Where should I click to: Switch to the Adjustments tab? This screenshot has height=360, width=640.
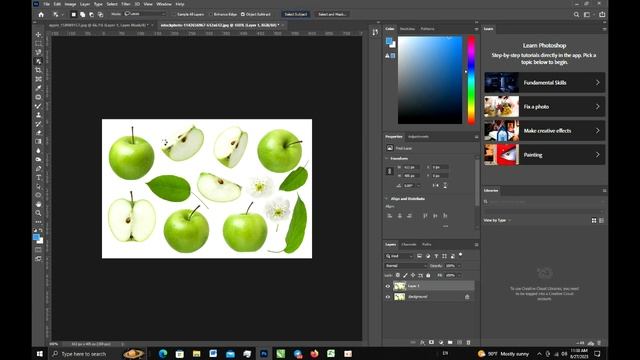point(418,137)
